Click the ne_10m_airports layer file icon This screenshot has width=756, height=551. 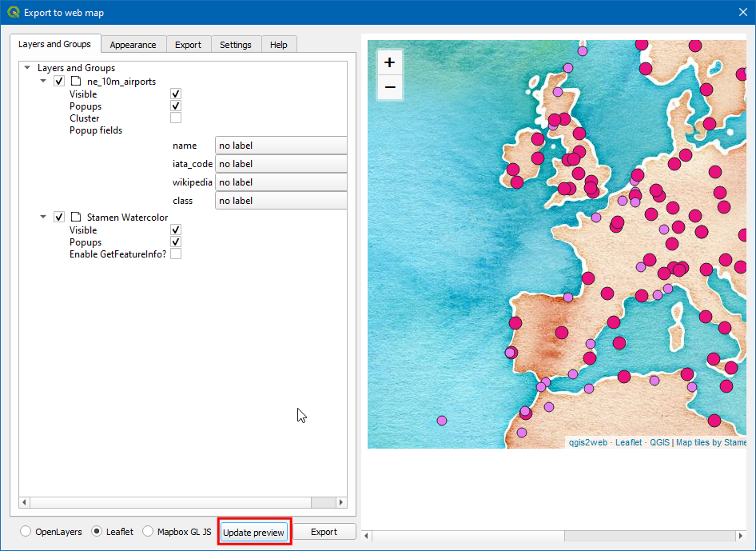click(76, 82)
